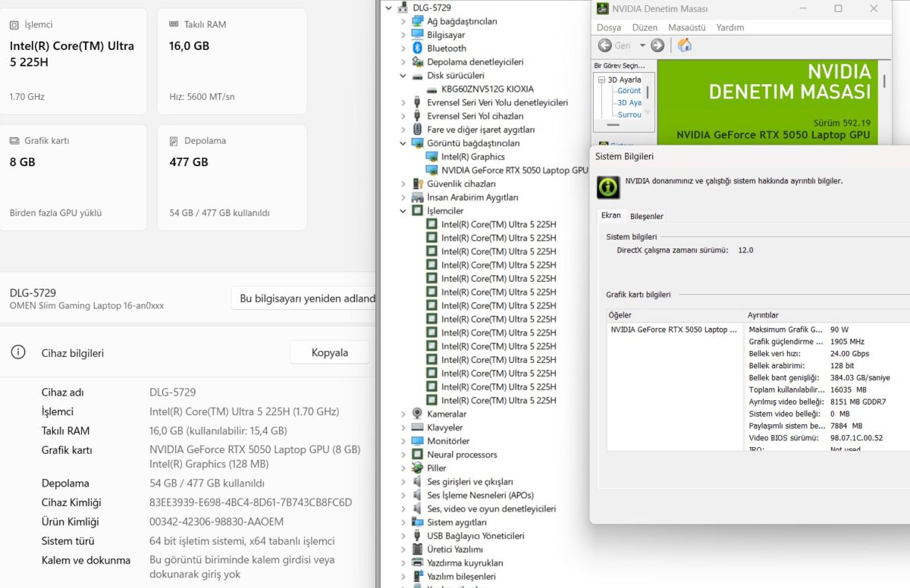The image size is (910, 588).
Task: Collapse the İşlemciler category
Action: [403, 211]
